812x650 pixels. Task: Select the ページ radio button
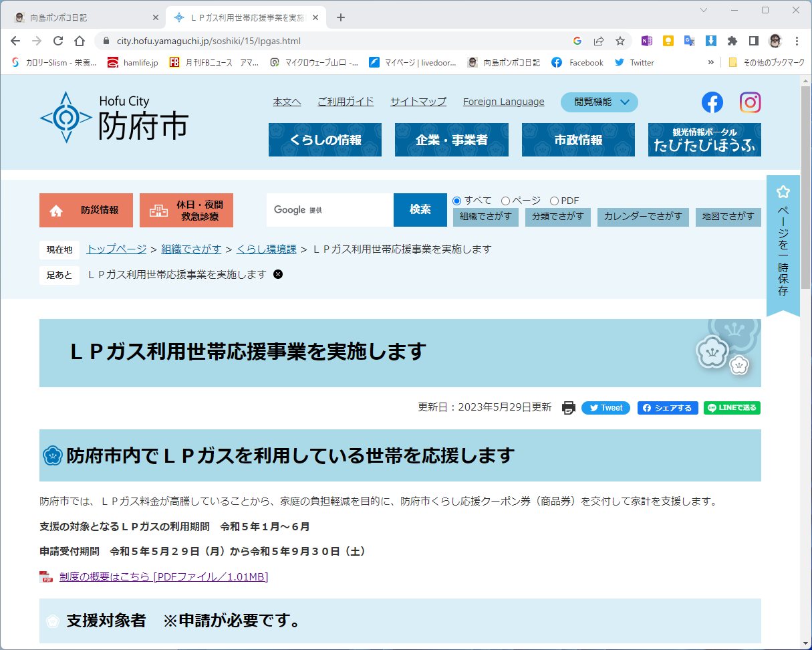click(505, 201)
